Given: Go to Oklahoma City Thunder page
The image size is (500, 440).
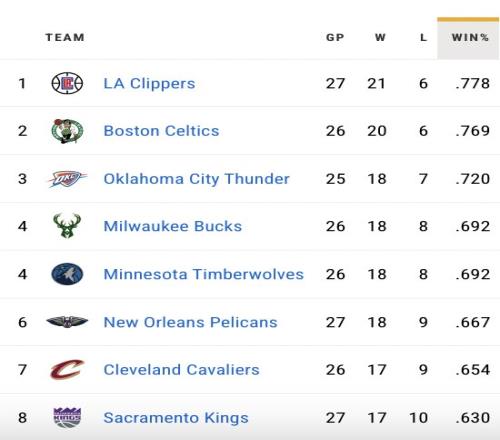Looking at the screenshot, I should (197, 179).
